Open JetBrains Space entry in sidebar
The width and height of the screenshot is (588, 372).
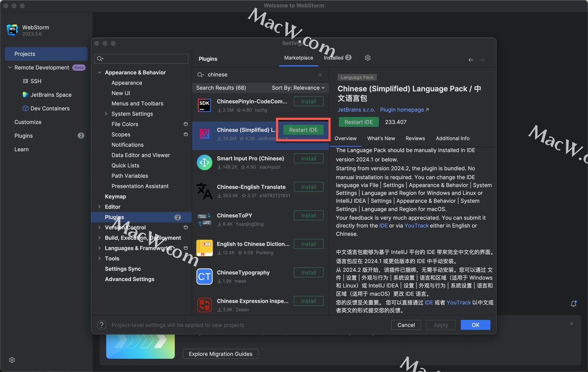pyautogui.click(x=47, y=95)
